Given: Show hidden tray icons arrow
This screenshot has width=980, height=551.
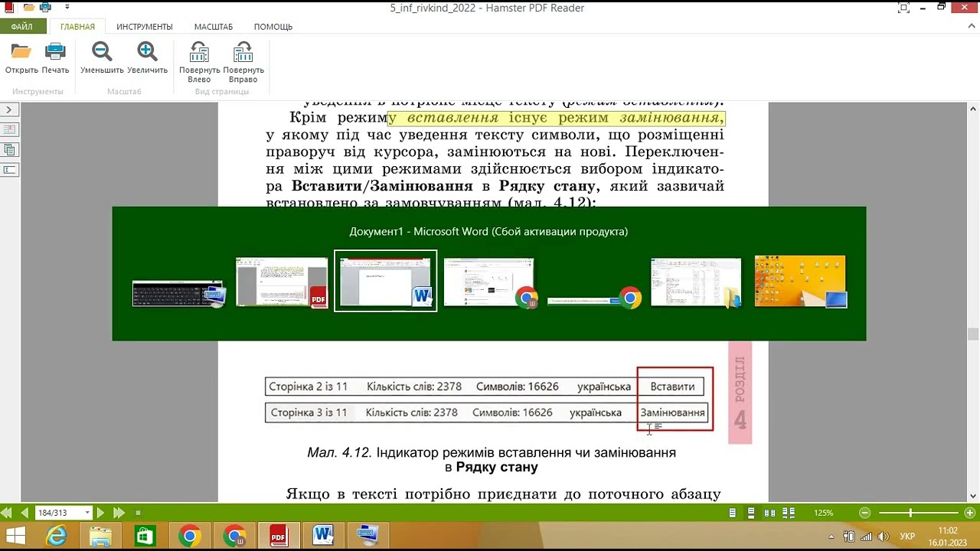Looking at the screenshot, I should coord(831,537).
